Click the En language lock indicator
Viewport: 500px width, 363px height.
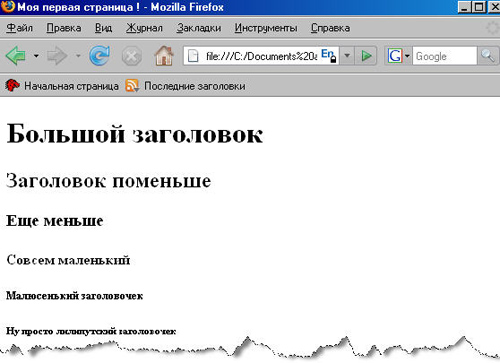click(x=329, y=55)
